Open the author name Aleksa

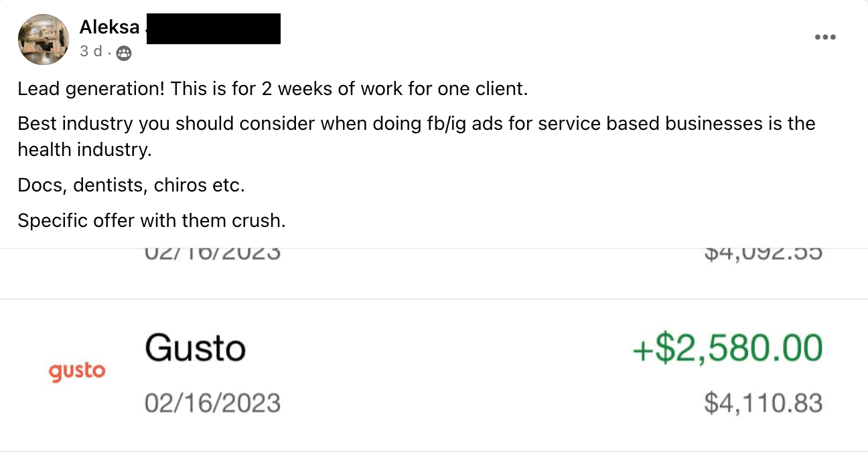[109, 27]
